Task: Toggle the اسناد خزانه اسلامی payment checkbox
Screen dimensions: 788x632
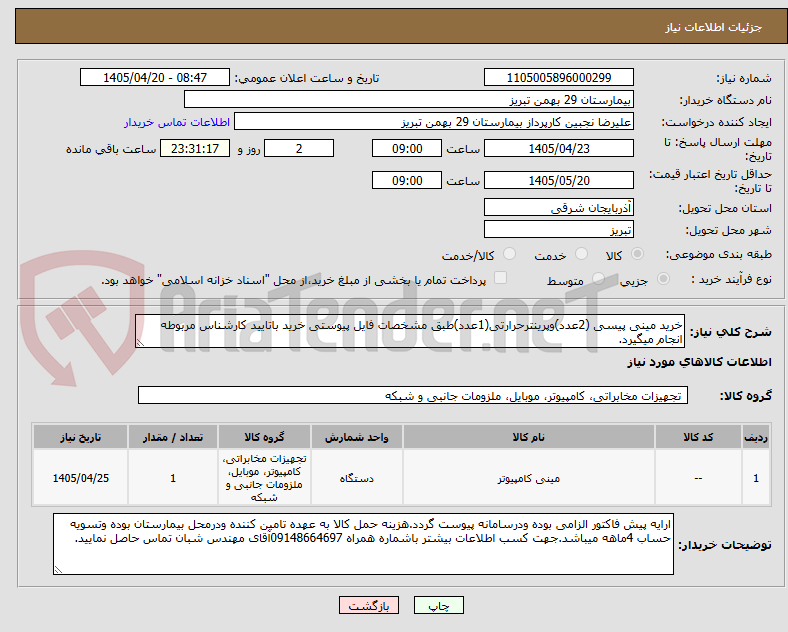Action: (x=501, y=278)
